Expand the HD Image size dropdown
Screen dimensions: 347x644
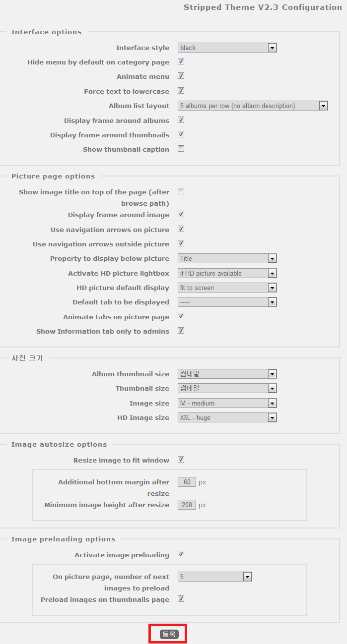pos(227,417)
